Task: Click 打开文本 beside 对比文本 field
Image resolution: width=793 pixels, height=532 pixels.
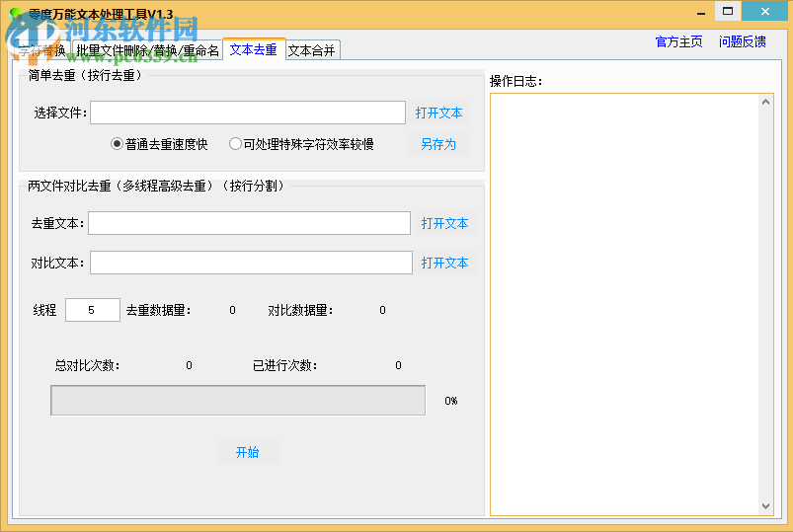Action: click(445, 263)
